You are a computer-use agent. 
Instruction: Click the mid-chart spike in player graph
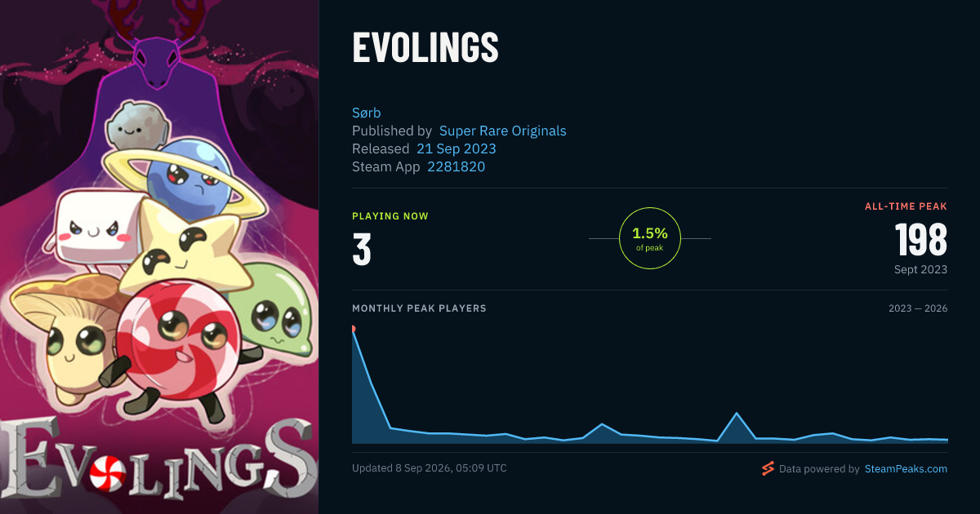(737, 414)
